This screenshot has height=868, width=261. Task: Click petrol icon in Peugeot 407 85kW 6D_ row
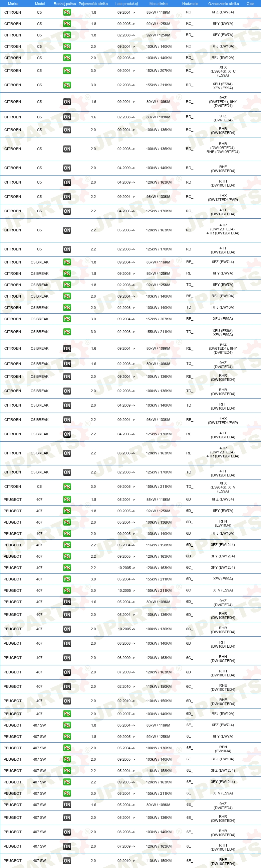pyautogui.click(x=67, y=500)
